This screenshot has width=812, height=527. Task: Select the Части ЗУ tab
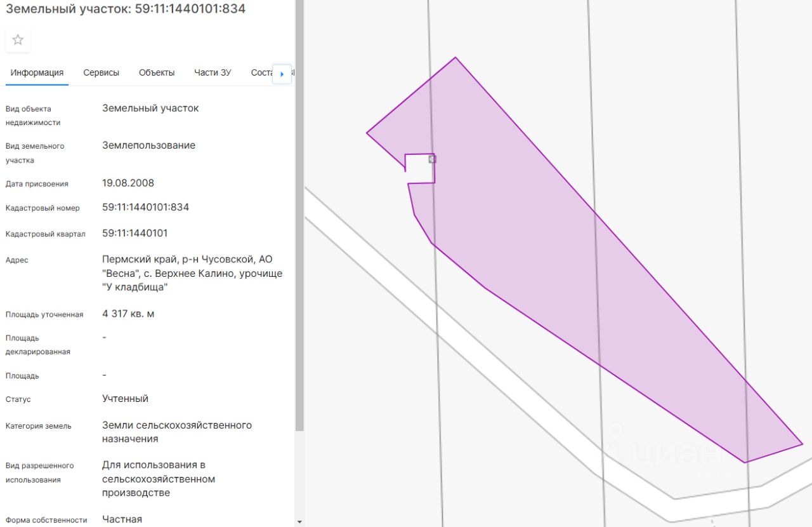213,72
